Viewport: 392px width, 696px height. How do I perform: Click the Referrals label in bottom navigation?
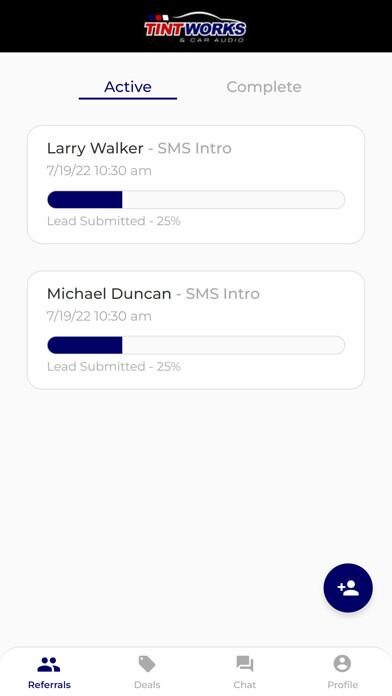pyautogui.click(x=49, y=684)
